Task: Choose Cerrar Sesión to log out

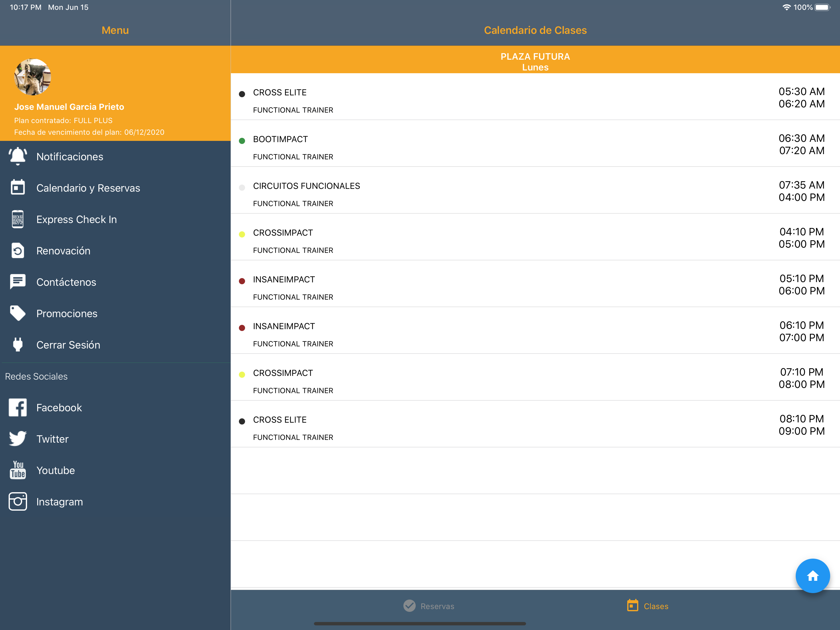Action: coord(115,345)
